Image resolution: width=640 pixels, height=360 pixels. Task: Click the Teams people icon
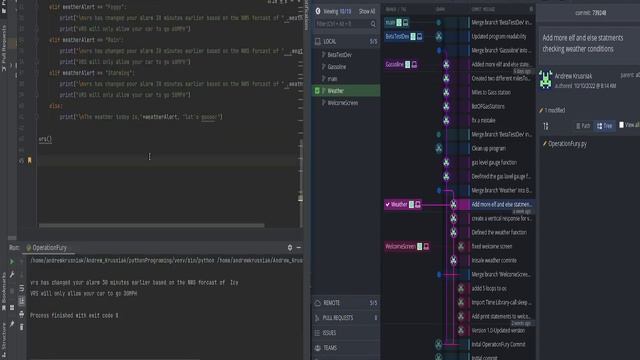(318, 348)
